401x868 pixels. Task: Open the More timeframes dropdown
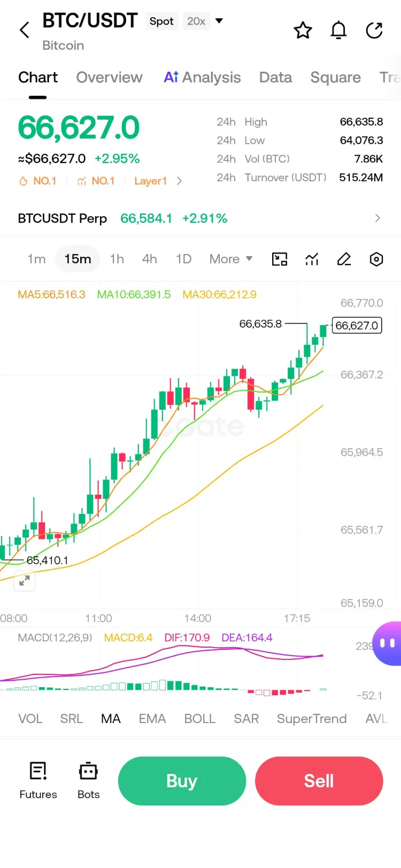pyautogui.click(x=230, y=259)
